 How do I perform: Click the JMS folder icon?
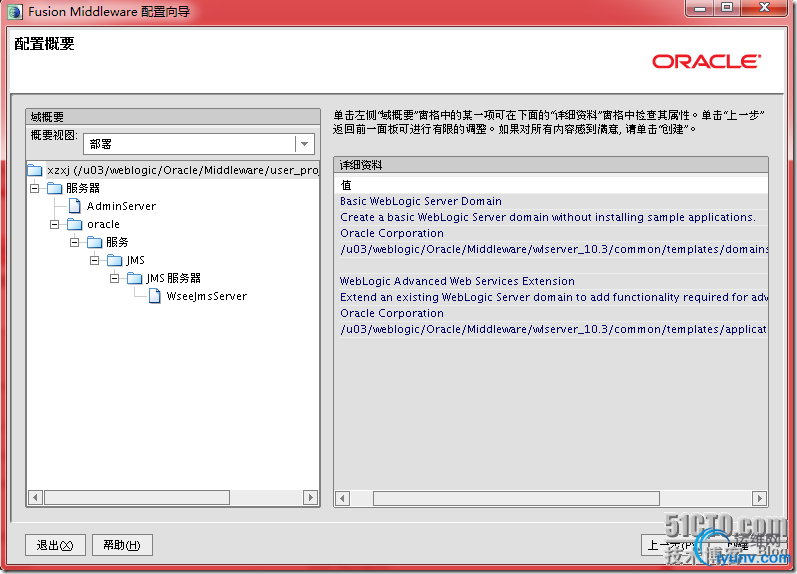pos(115,260)
